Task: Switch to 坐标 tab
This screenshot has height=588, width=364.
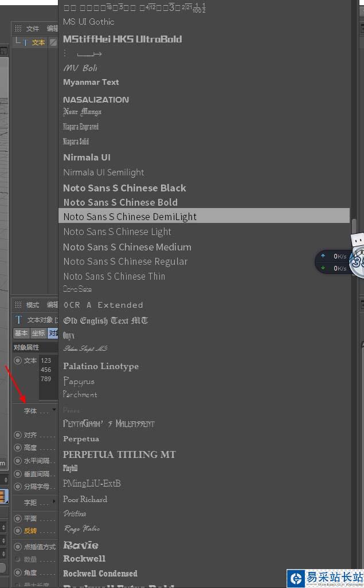Action: click(x=38, y=333)
